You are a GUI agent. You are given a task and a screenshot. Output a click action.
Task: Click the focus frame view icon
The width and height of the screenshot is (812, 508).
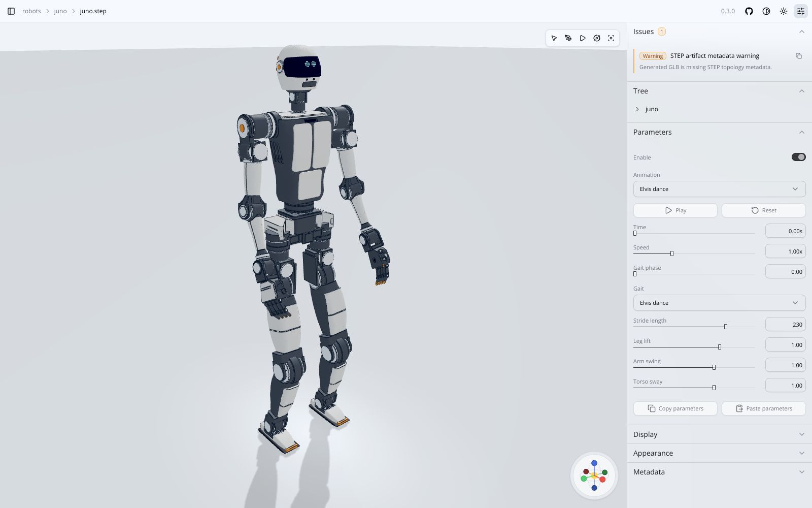point(611,38)
